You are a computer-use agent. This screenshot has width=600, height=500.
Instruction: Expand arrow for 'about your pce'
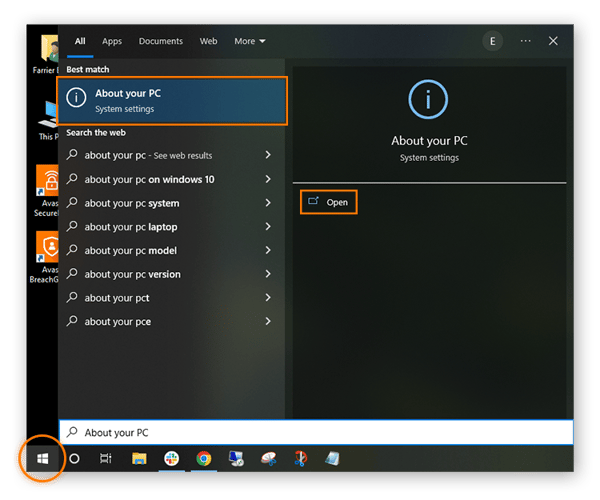pyautogui.click(x=268, y=321)
